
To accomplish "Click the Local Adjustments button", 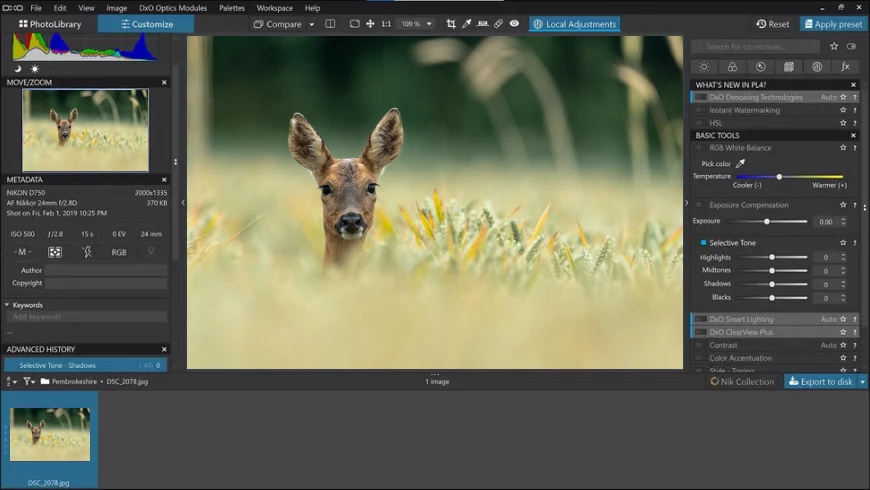I will click(575, 24).
